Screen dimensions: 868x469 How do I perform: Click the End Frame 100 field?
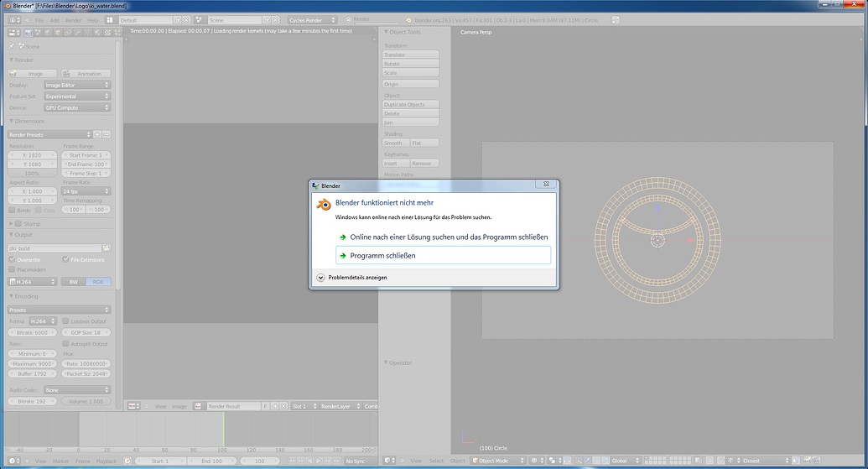point(86,164)
